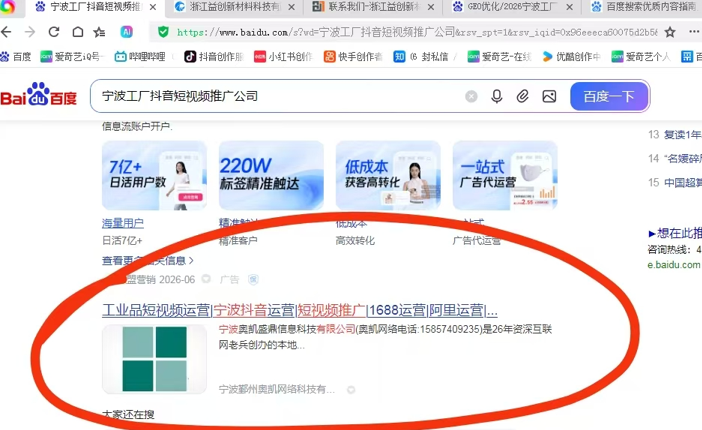Click the shield badge next to 广告 label
Viewport: 702px width, 430px height.
(x=253, y=280)
